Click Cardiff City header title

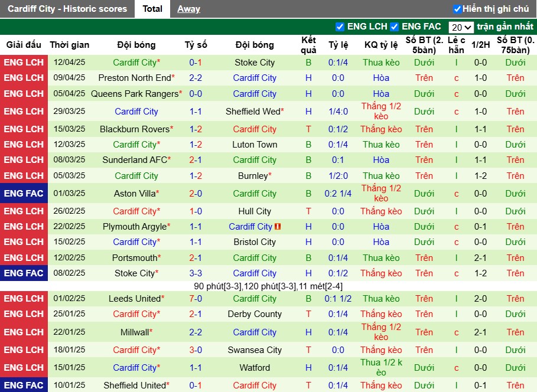click(67, 9)
